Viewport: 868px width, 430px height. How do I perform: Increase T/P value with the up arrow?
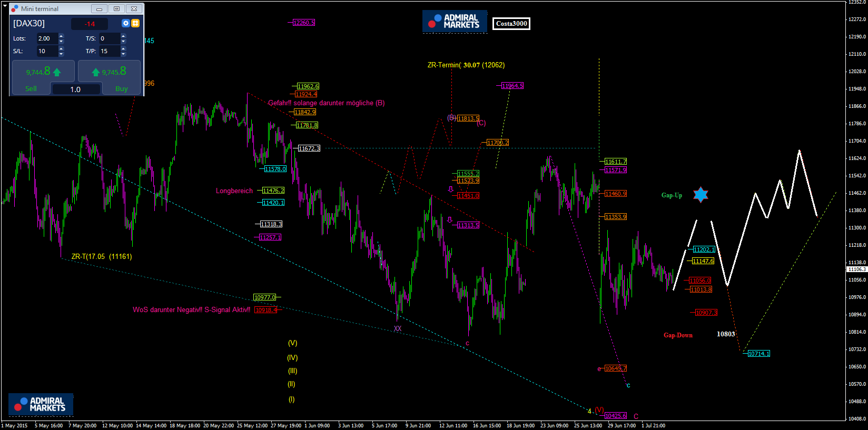123,48
